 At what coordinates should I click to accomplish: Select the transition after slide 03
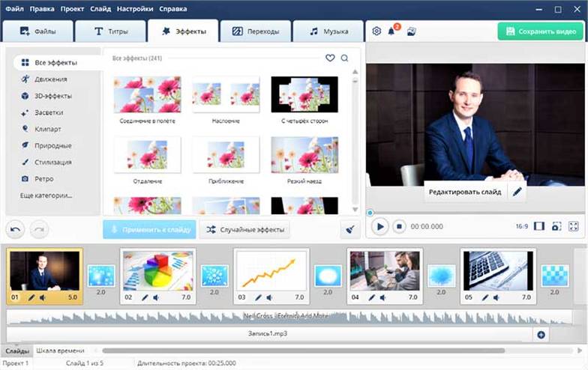(328, 276)
